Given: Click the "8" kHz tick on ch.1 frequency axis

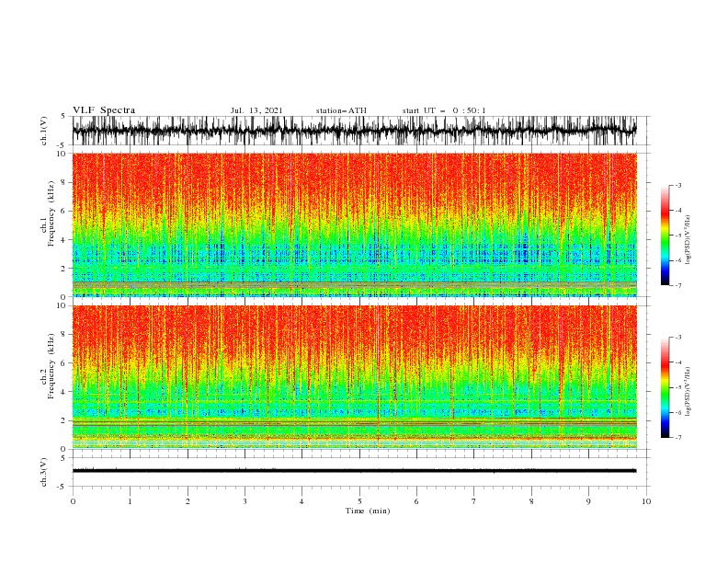Looking at the screenshot, I should pyautogui.click(x=64, y=182).
